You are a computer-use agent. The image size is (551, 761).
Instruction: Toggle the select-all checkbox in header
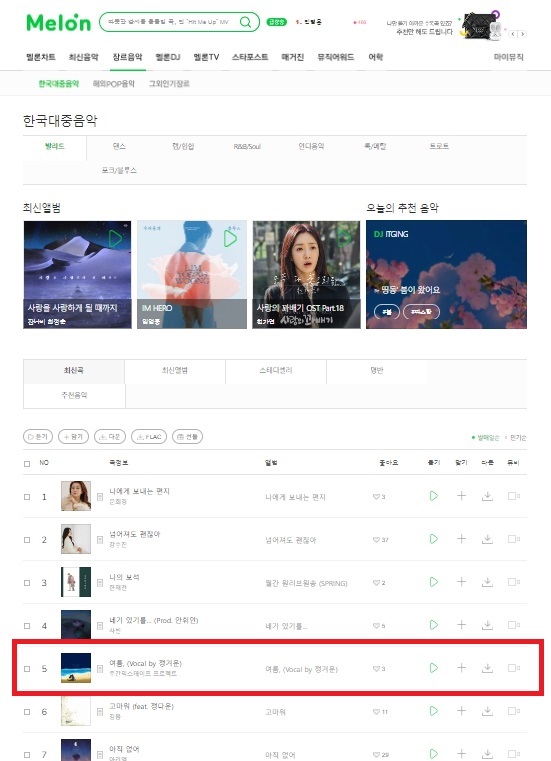[x=27, y=463]
